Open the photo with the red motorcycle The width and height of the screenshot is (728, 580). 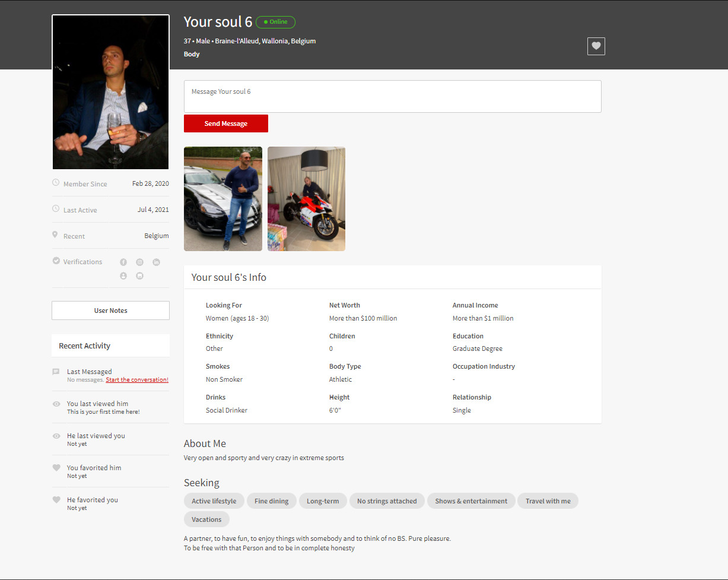click(306, 199)
